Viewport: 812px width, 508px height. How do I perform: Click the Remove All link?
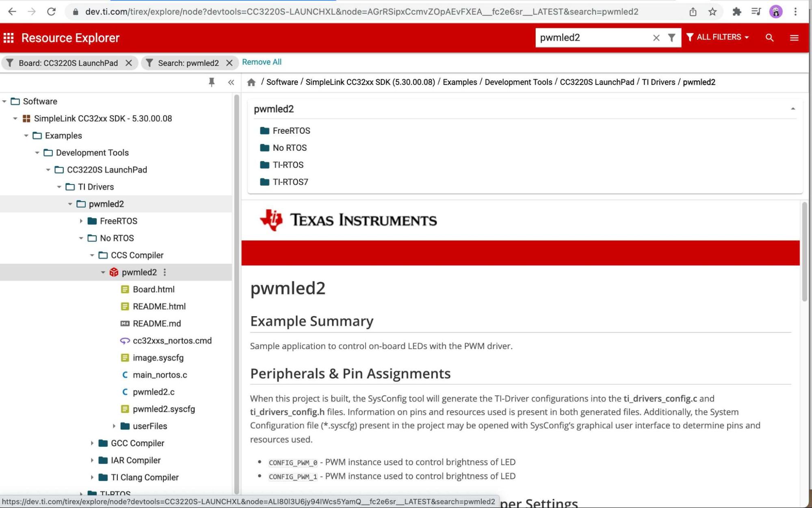point(262,62)
